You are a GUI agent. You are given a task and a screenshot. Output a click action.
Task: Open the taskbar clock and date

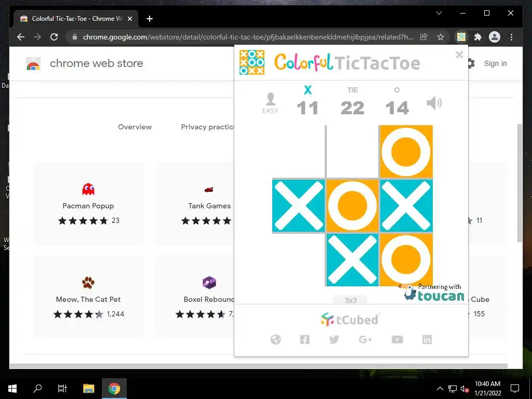[487, 389]
